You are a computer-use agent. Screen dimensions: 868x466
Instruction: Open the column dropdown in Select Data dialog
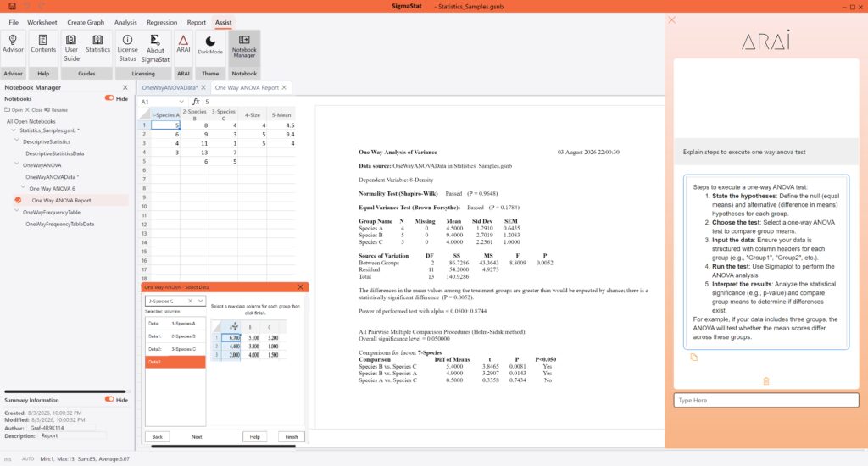[200, 301]
